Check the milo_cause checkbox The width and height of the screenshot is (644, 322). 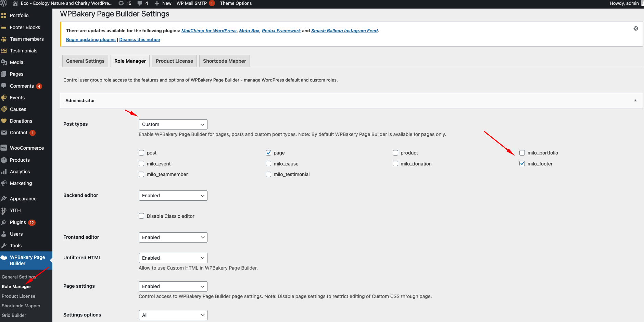click(268, 164)
